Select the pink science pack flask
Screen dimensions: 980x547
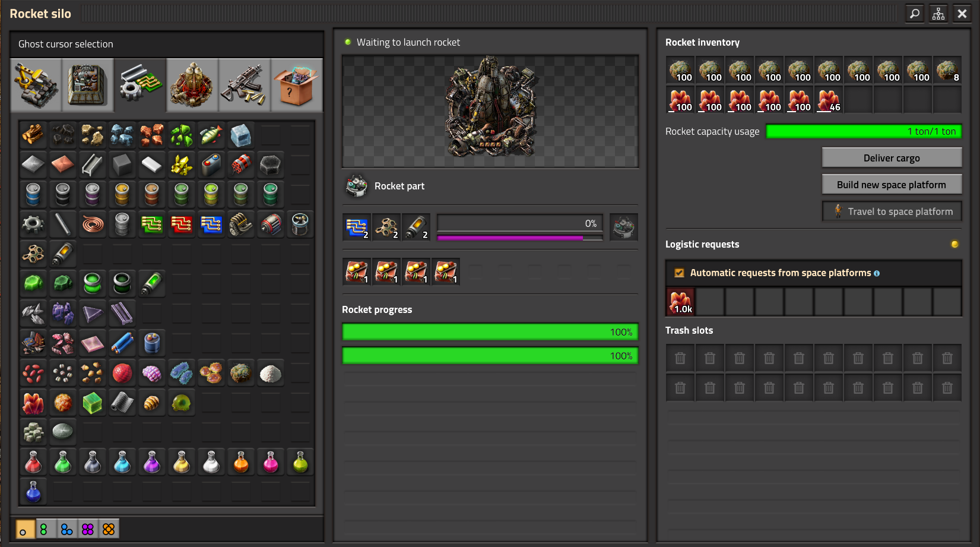(x=271, y=462)
